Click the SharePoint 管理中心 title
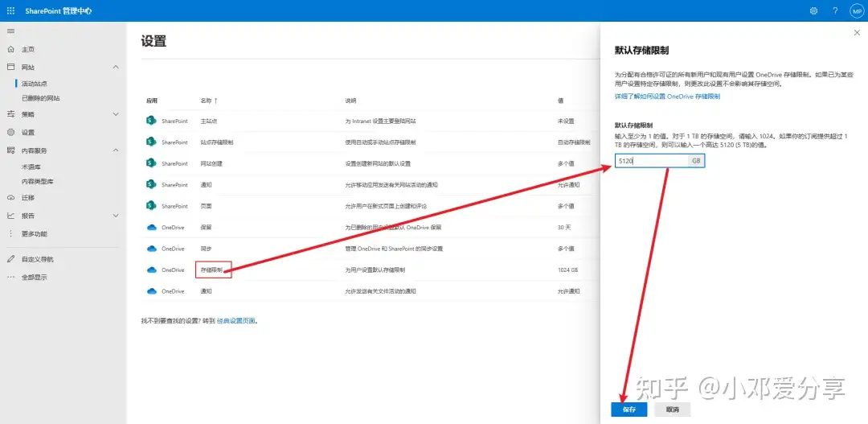This screenshot has width=868, height=424. click(59, 10)
